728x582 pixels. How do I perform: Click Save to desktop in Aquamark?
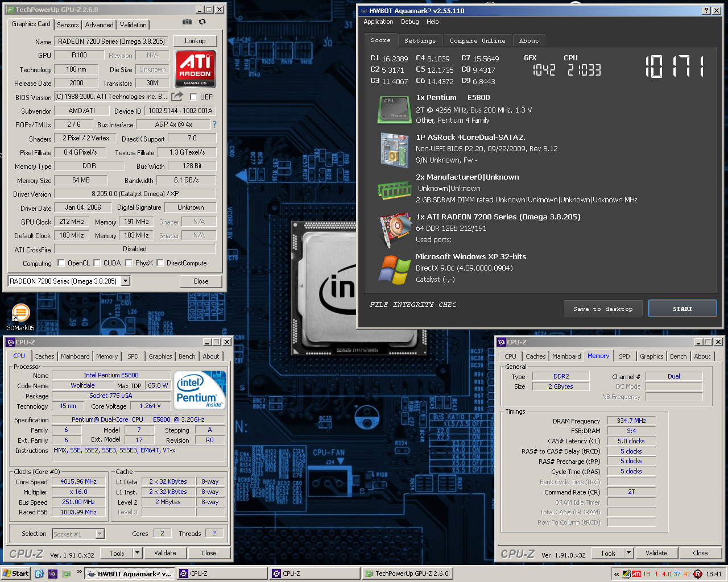pos(603,309)
